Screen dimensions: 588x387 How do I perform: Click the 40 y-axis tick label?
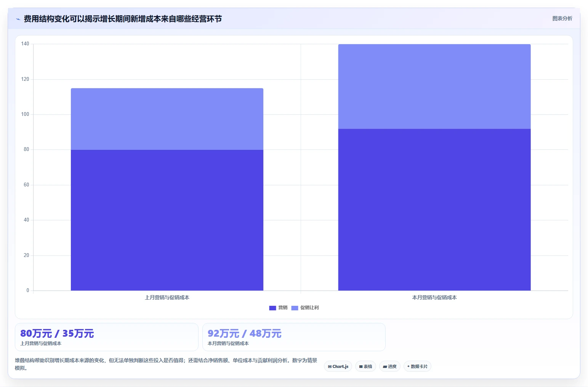[x=26, y=220]
